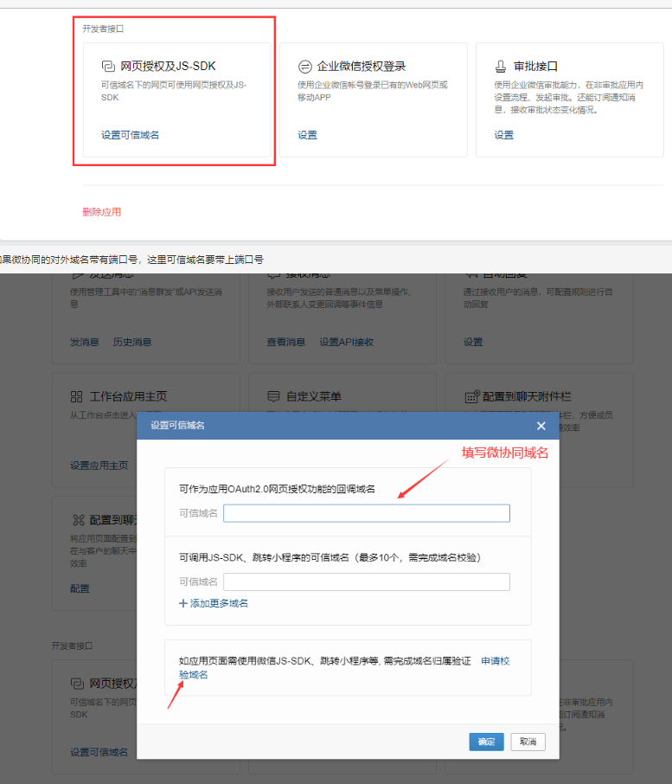Click the 审批接口 stamp icon
This screenshot has width=672, height=784.
pos(500,66)
